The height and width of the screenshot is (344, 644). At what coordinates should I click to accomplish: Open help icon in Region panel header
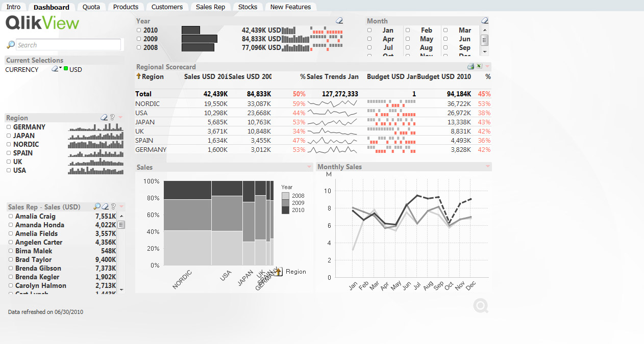112,118
